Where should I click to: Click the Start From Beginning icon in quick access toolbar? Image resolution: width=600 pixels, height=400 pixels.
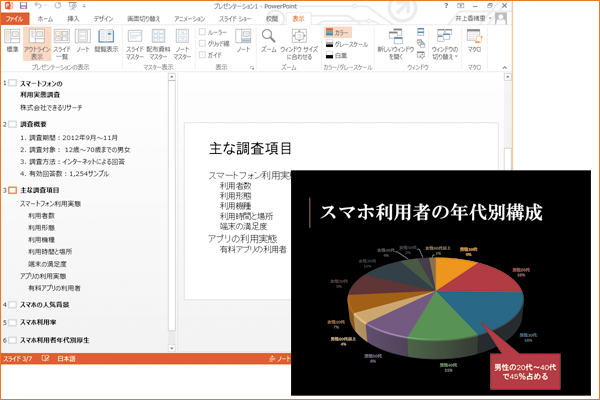pyautogui.click(x=72, y=6)
